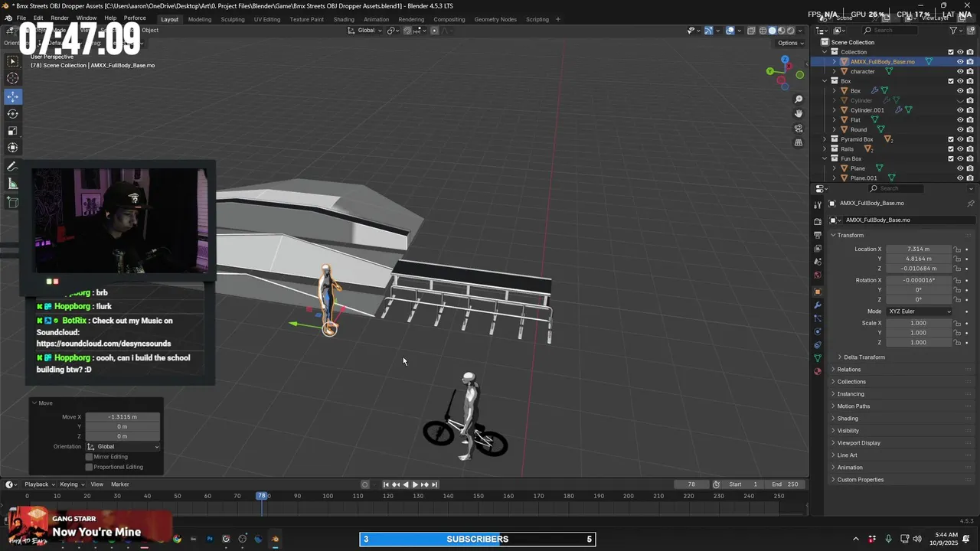Disable rendering of Round via camera icon

tap(970, 129)
